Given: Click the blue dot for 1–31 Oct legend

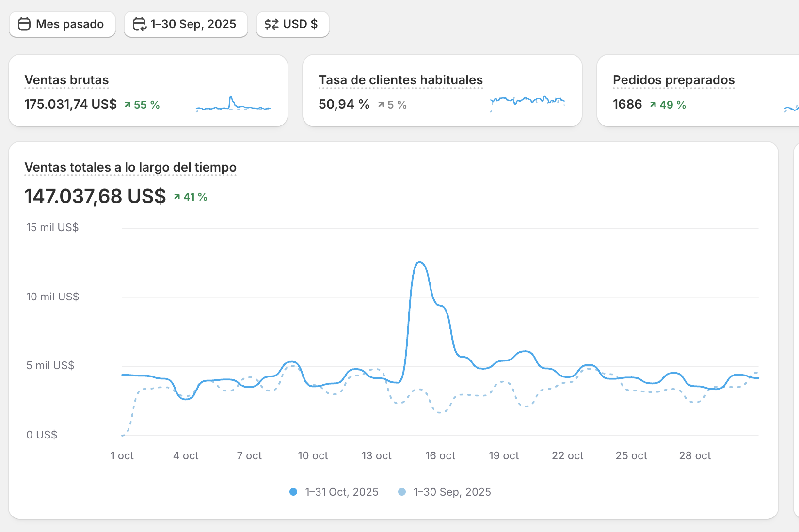Looking at the screenshot, I should [293, 492].
